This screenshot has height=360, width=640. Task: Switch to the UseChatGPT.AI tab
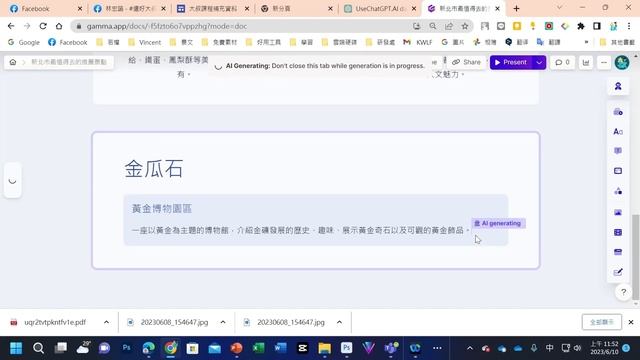click(x=380, y=9)
